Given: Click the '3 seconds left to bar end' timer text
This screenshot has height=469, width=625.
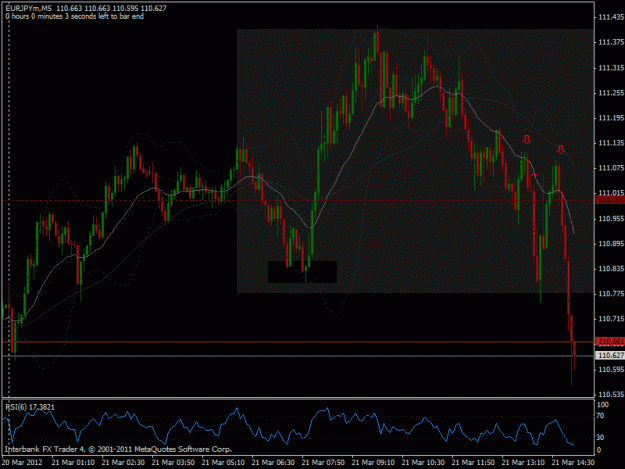Looking at the screenshot, I should point(104,16).
